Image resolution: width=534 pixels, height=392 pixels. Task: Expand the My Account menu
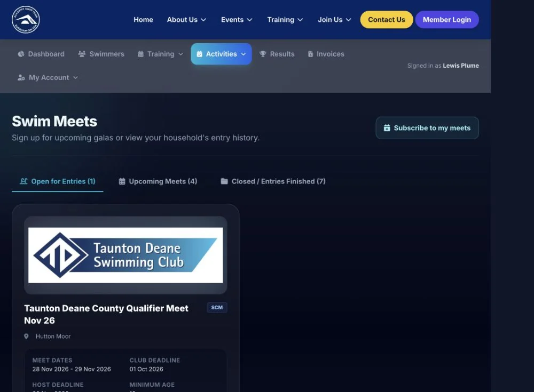point(48,77)
